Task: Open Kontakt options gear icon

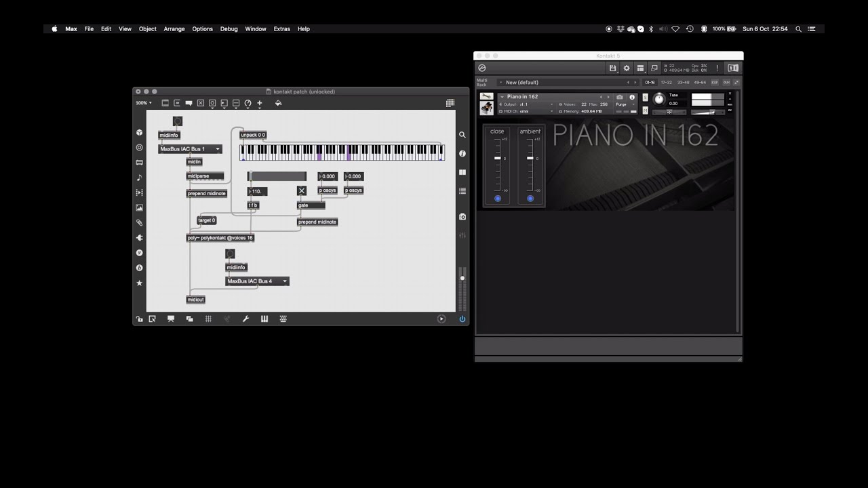Action: click(627, 68)
